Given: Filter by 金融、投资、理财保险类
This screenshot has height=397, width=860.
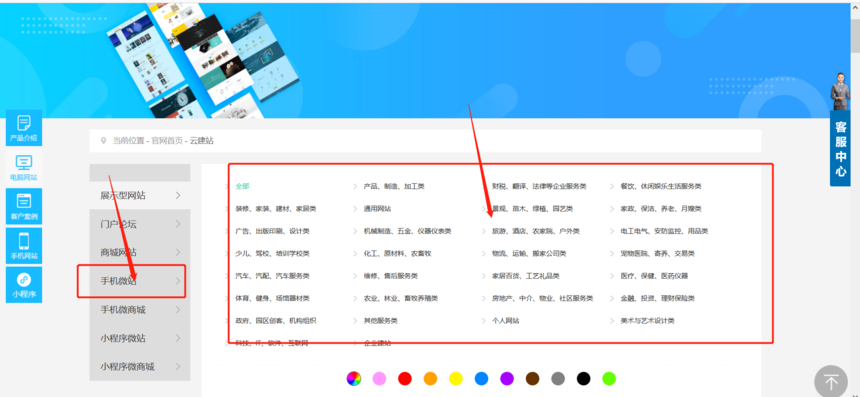Looking at the screenshot, I should coord(658,298).
